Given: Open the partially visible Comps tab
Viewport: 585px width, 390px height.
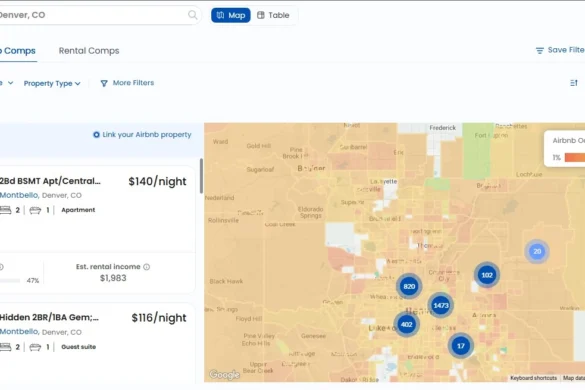Looking at the screenshot, I should (18, 51).
